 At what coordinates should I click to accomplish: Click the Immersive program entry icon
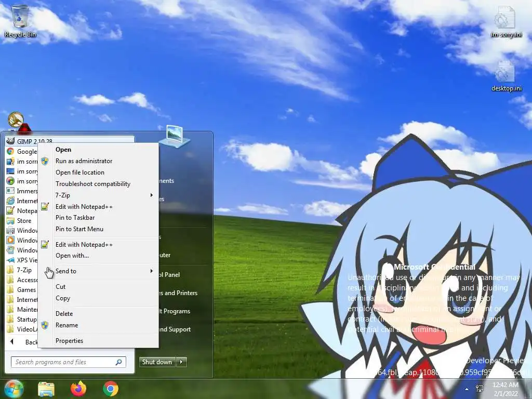pyautogui.click(x=10, y=191)
